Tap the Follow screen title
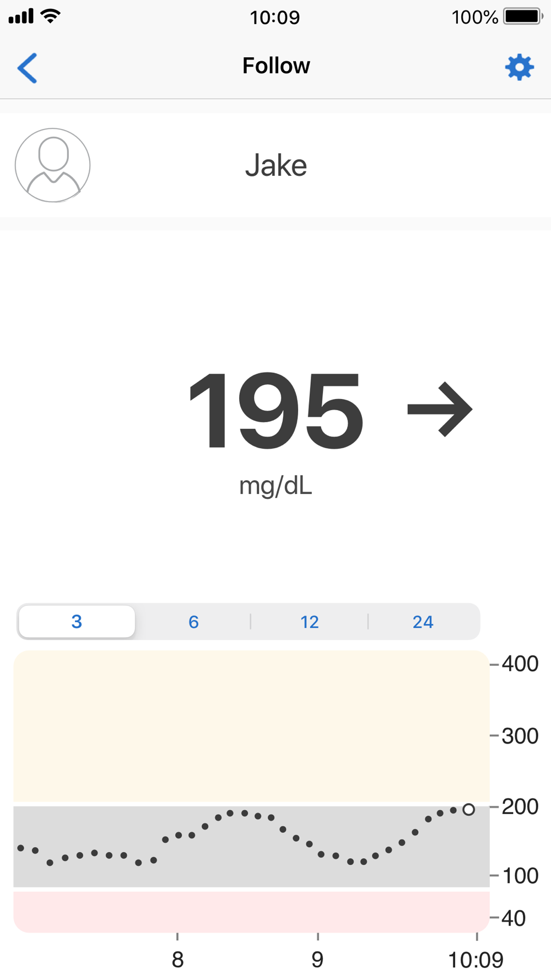This screenshot has width=551, height=980. pos(276,66)
